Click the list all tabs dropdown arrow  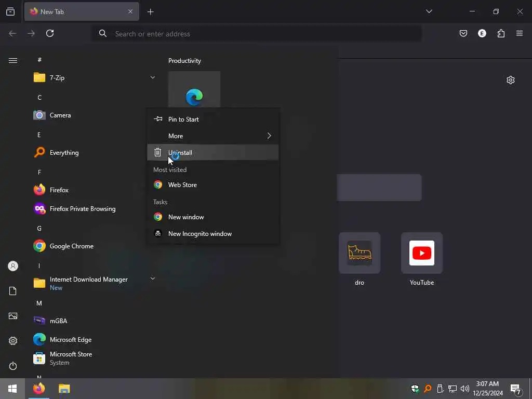tap(429, 11)
